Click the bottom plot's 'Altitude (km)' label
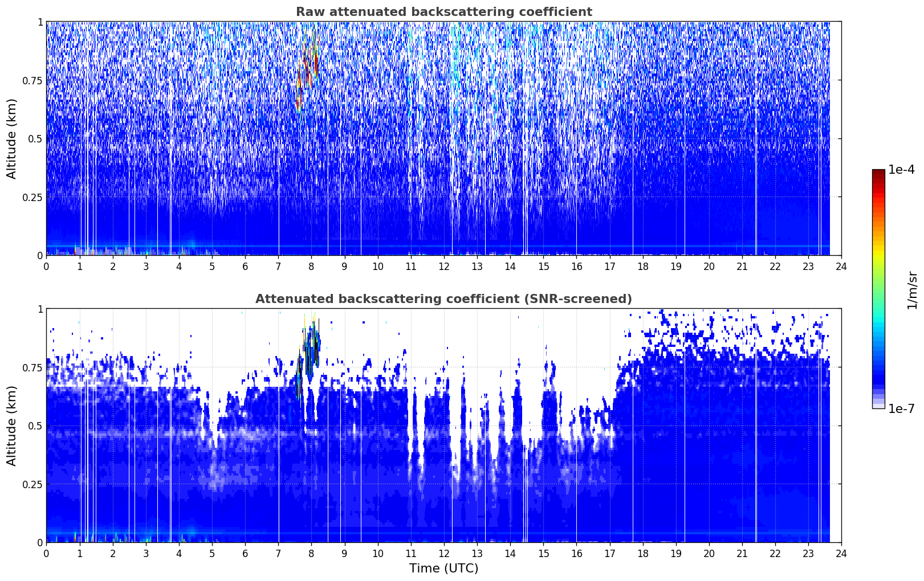This screenshot has height=581, width=924. point(12,425)
